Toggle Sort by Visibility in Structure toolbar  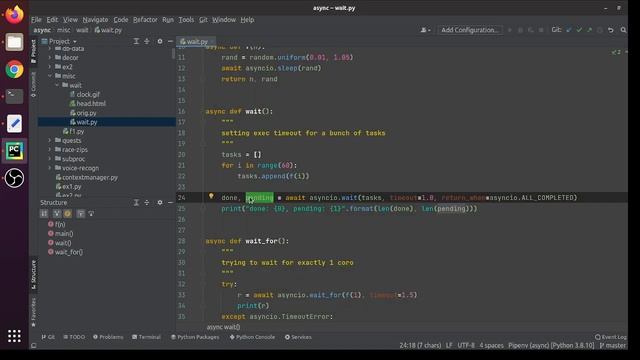tap(44, 213)
